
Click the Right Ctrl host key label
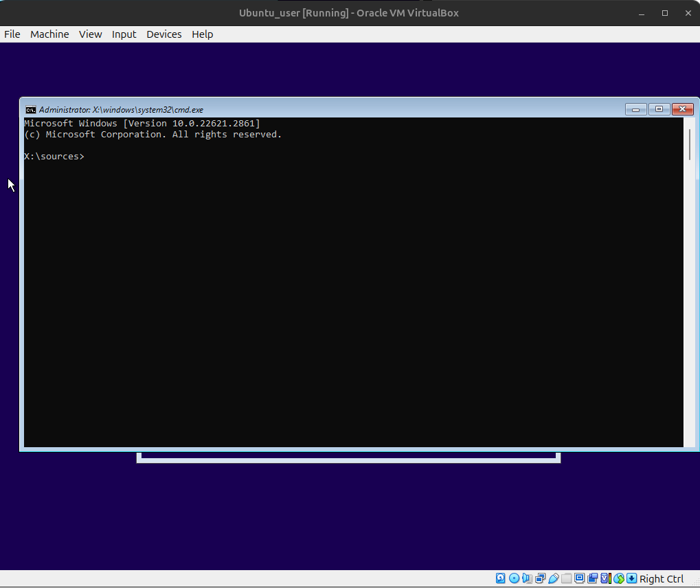coord(661,579)
